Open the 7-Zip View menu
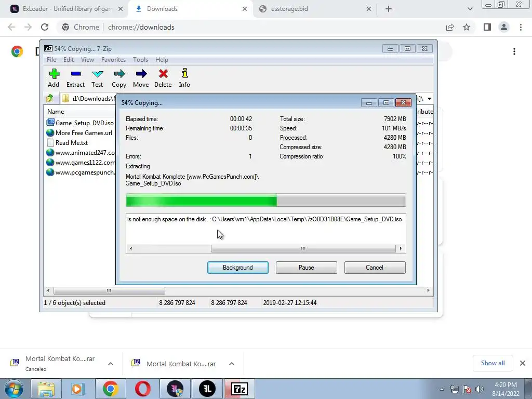This screenshot has height=399, width=532. [87, 60]
